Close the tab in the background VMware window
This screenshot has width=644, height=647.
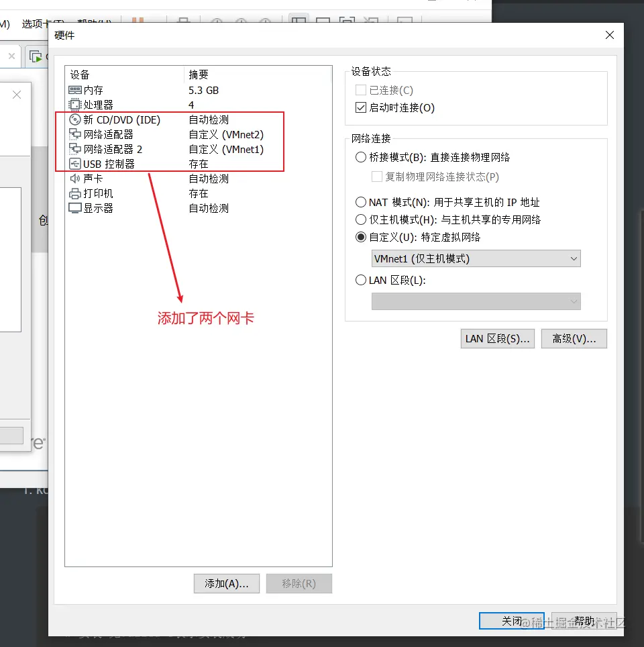(12, 56)
